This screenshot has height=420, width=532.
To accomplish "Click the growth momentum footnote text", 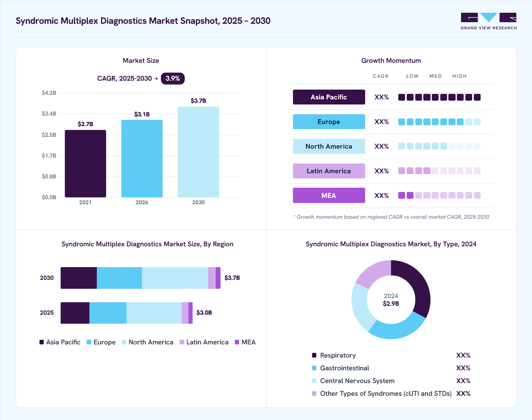I will click(391, 217).
